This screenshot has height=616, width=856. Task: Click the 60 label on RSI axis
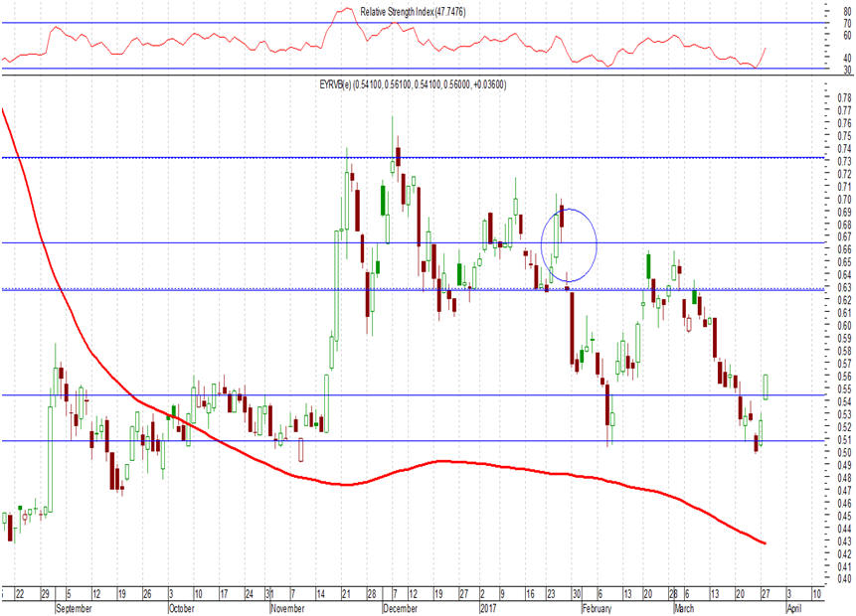pos(847,36)
